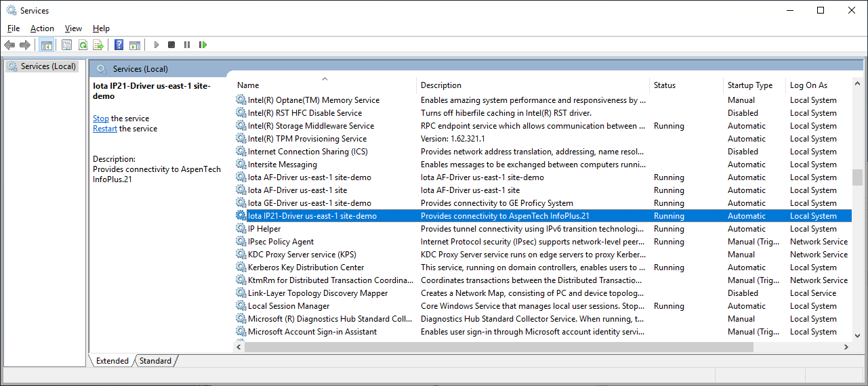Click the Stop Service square icon
868x386 pixels.
[x=171, y=45]
